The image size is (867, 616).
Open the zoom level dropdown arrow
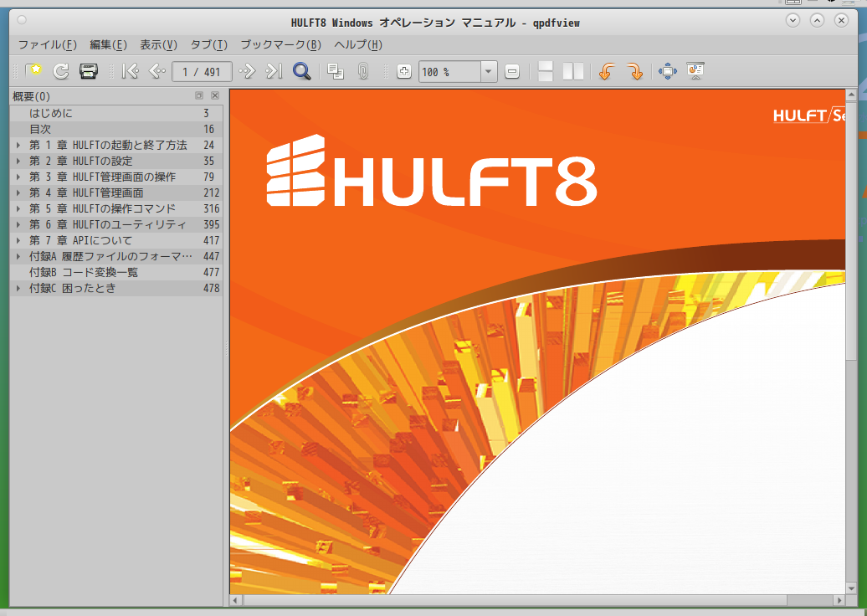pos(488,71)
